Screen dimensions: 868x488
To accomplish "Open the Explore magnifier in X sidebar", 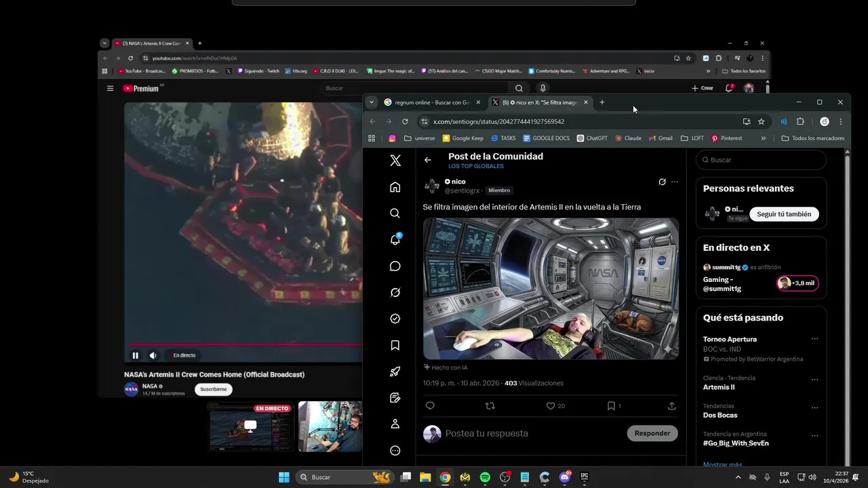I will click(395, 213).
